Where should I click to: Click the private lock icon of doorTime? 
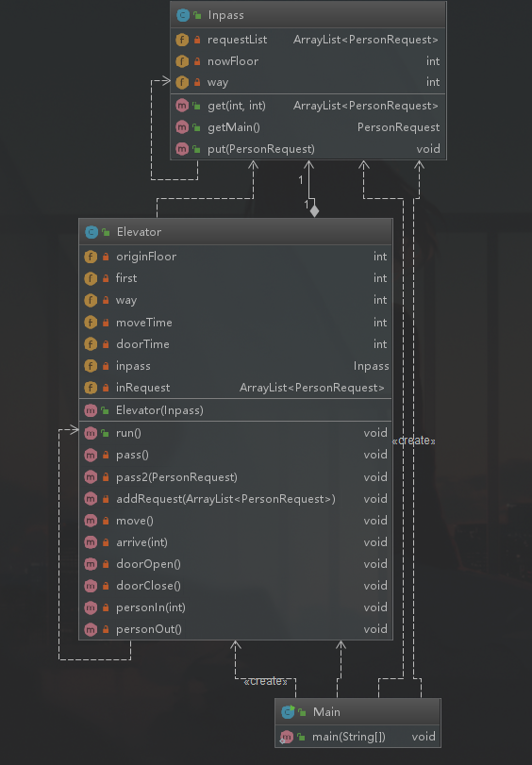[106, 344]
